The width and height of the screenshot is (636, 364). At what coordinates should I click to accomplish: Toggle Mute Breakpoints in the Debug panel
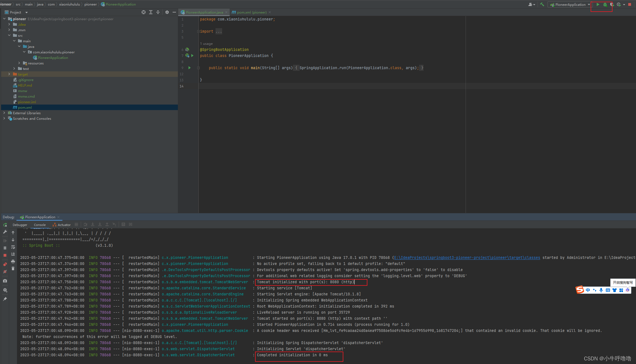tap(5, 272)
